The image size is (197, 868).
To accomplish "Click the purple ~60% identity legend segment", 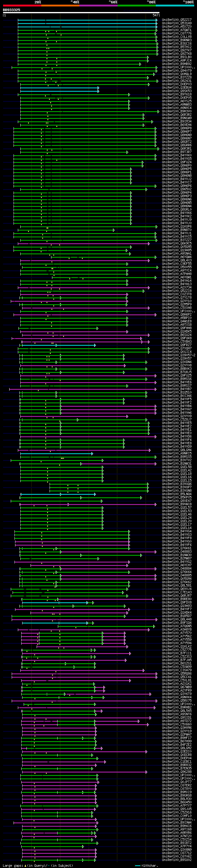I will (x=98, y=6).
